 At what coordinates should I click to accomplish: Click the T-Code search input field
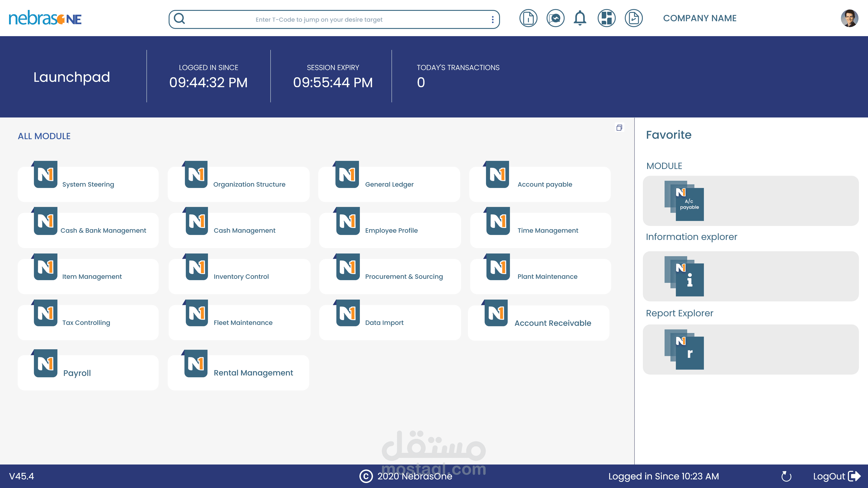click(319, 19)
